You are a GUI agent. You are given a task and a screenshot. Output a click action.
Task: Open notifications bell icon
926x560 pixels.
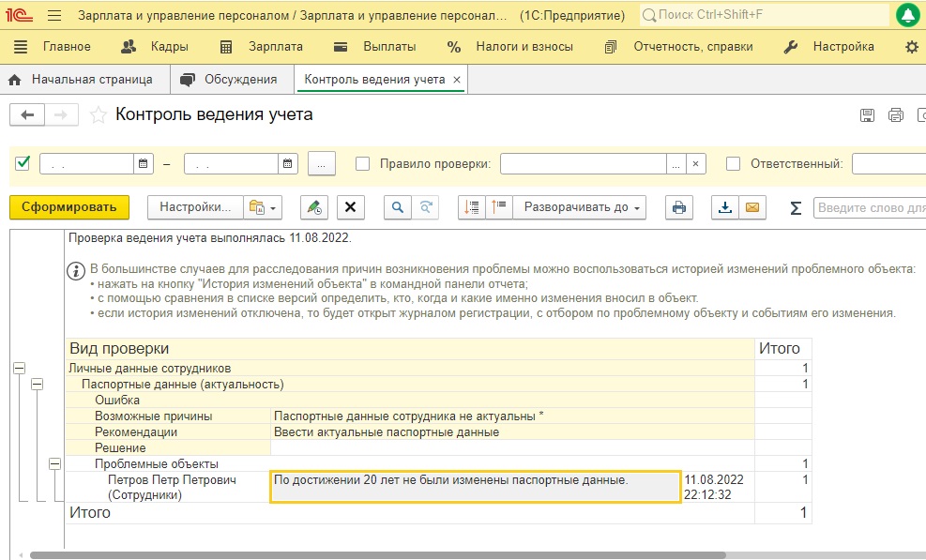point(907,16)
